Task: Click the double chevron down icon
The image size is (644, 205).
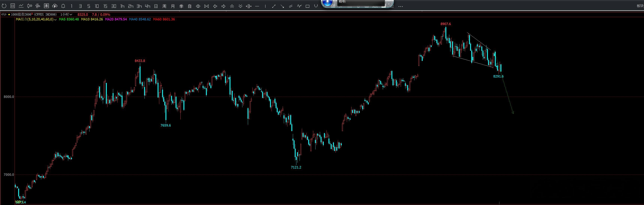Action: (240, 6)
